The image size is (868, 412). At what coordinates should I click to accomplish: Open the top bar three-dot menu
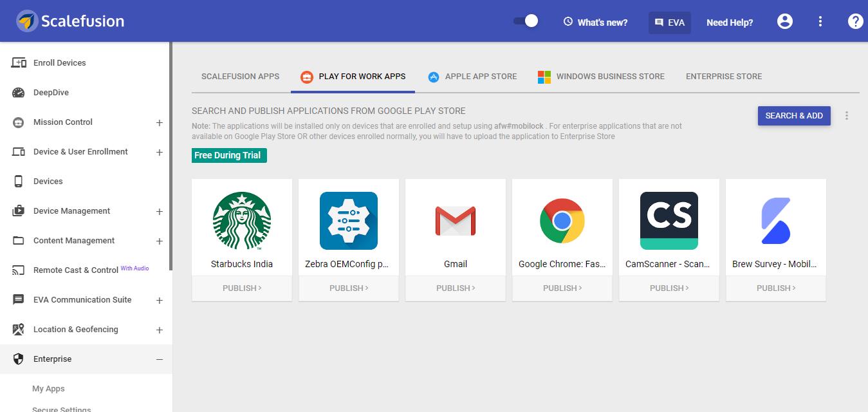point(820,21)
